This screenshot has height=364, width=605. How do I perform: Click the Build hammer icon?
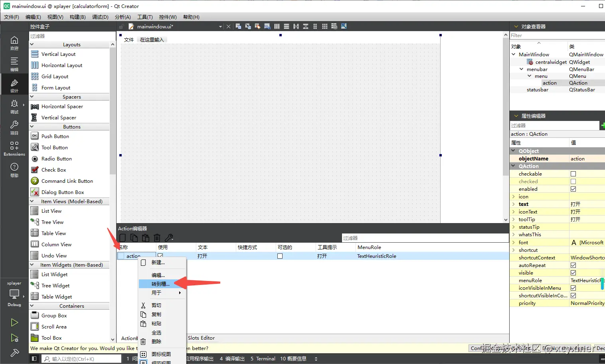pyautogui.click(x=14, y=353)
